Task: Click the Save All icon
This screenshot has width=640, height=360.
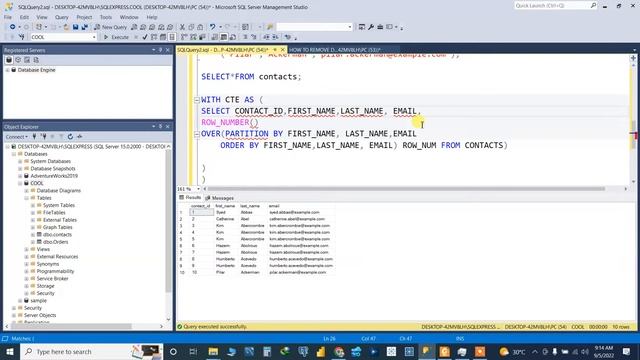Action: 84,27
